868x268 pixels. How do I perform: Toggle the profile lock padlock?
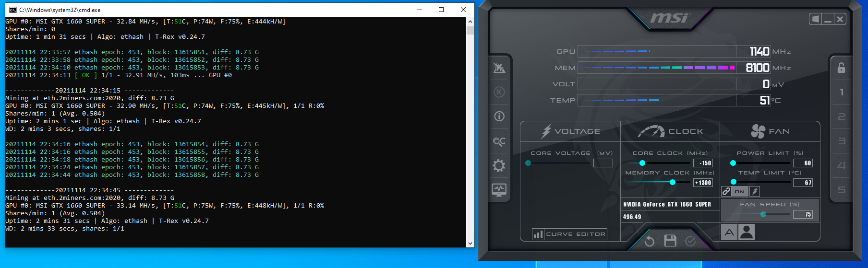click(x=841, y=68)
